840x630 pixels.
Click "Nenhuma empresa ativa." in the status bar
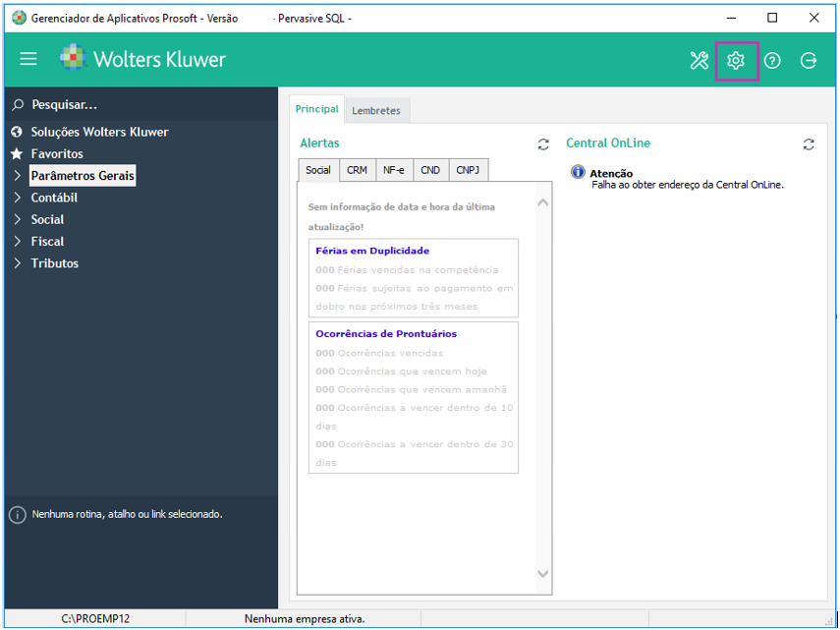305,619
